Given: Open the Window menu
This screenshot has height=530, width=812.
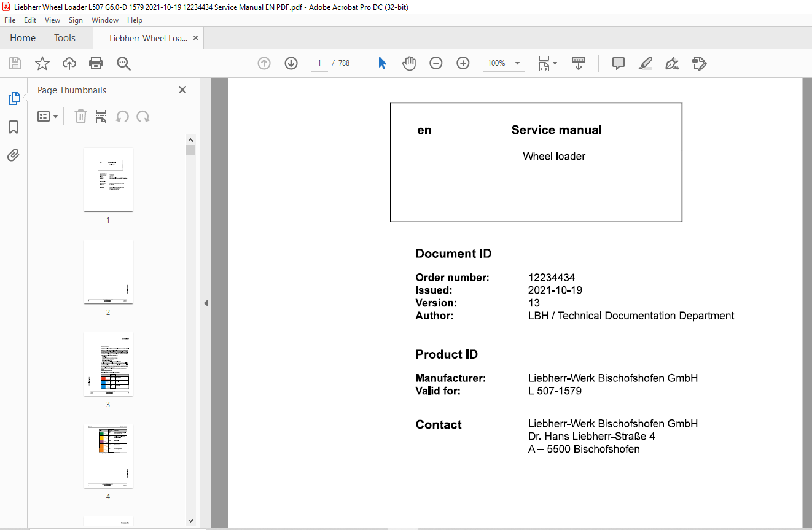Looking at the screenshot, I should click(x=105, y=20).
